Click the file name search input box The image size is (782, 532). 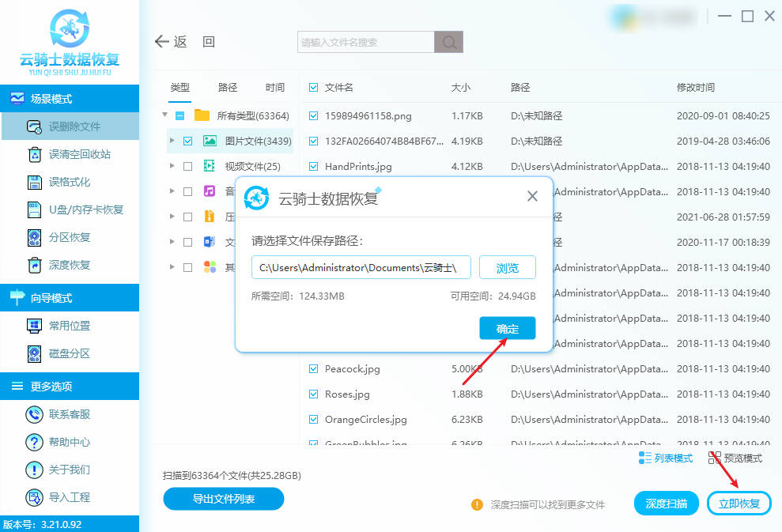pos(365,41)
